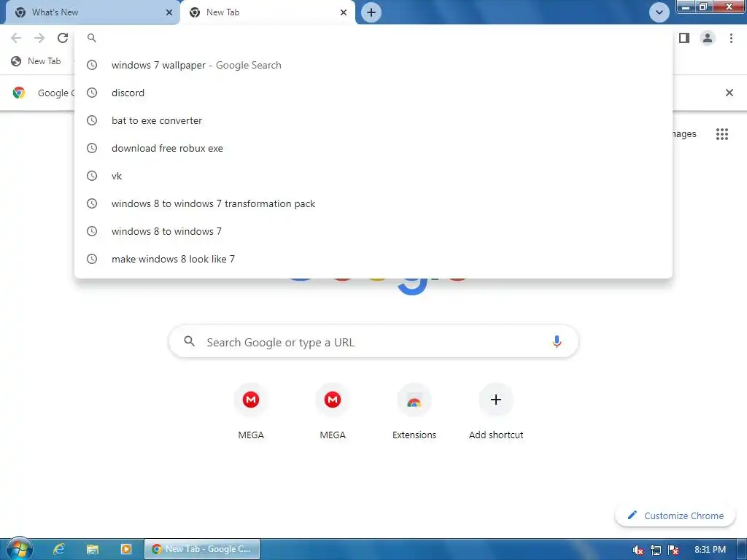Viewport: 747px width, 560px height.
Task: Close the New Tab tab
Action: pyautogui.click(x=344, y=12)
